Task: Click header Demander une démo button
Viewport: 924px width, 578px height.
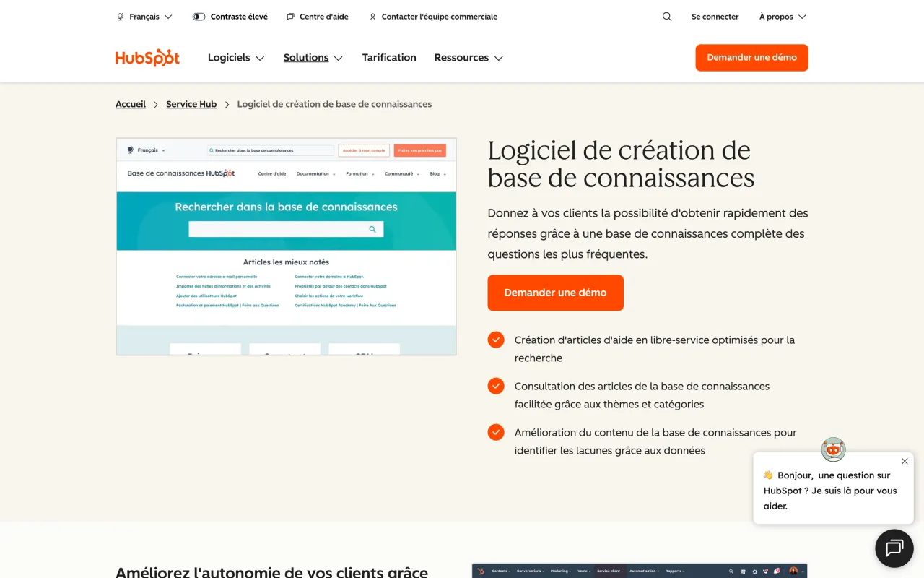Action: (x=752, y=58)
